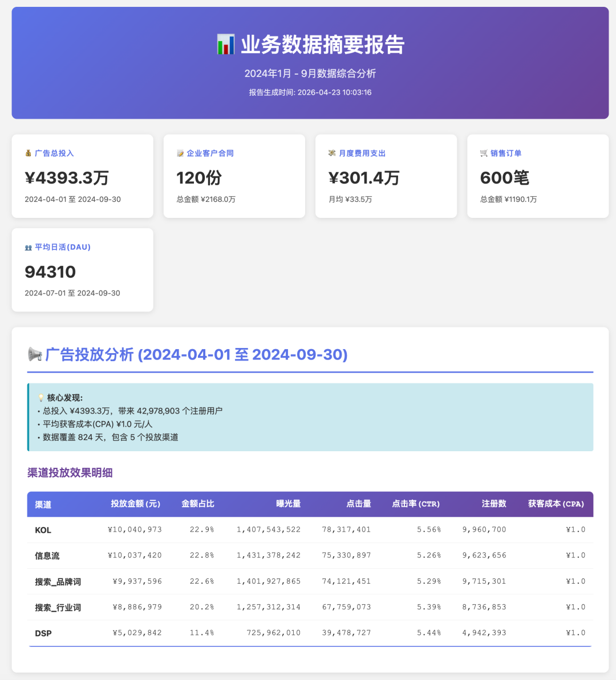Click the lightbulb icon beside 核心发现
Viewport: 616px width, 680px height.
tap(40, 398)
